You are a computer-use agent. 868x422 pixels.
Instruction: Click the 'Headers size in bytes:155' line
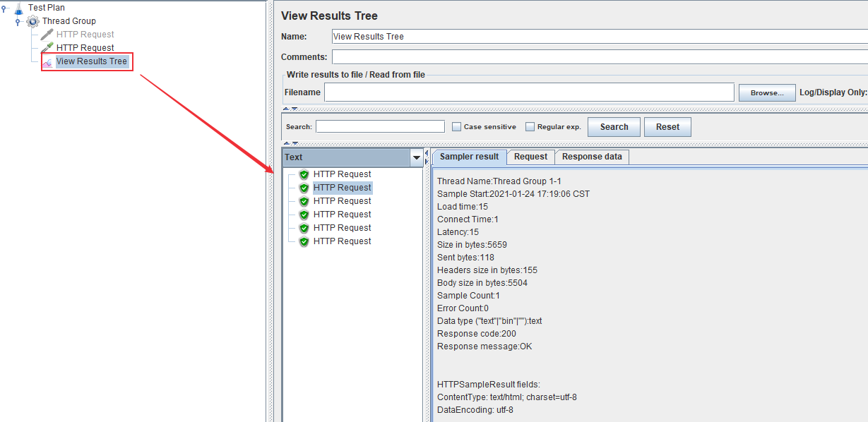pos(487,270)
